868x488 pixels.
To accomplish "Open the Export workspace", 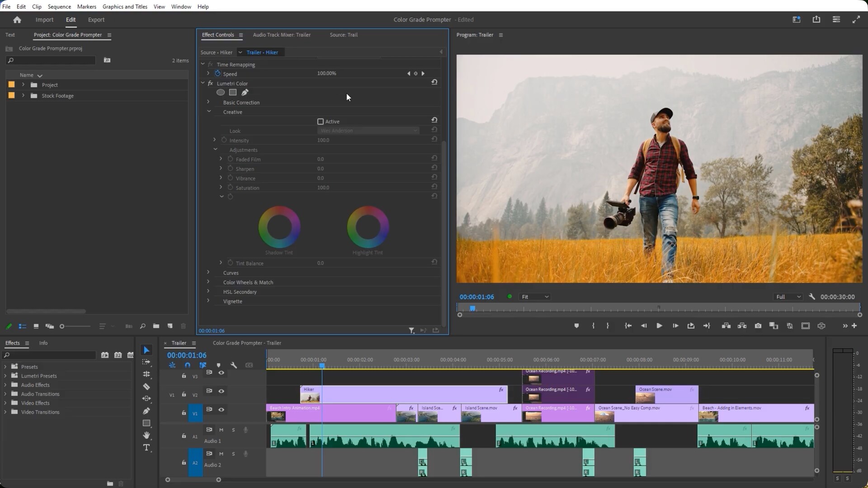I will pos(96,20).
